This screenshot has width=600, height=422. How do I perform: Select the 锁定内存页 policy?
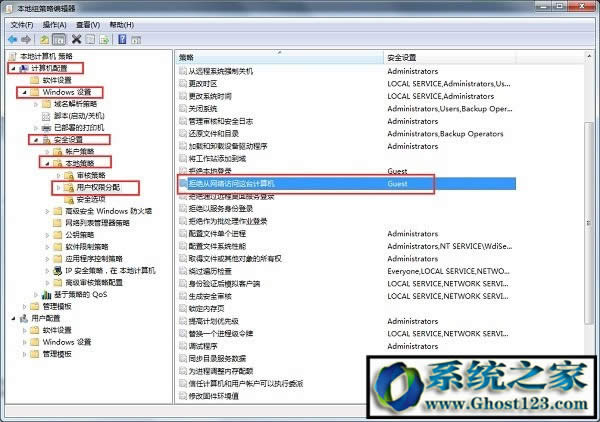pyautogui.click(x=207, y=309)
